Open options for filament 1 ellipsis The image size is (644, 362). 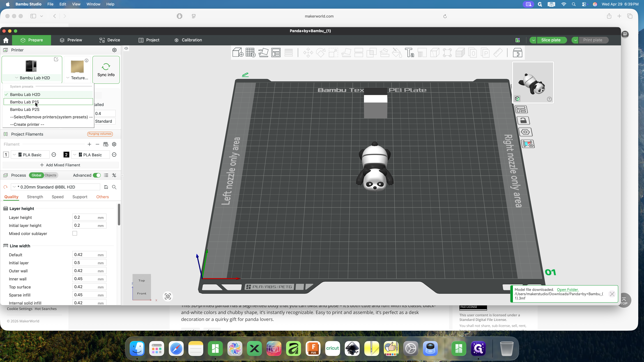pos(54,155)
